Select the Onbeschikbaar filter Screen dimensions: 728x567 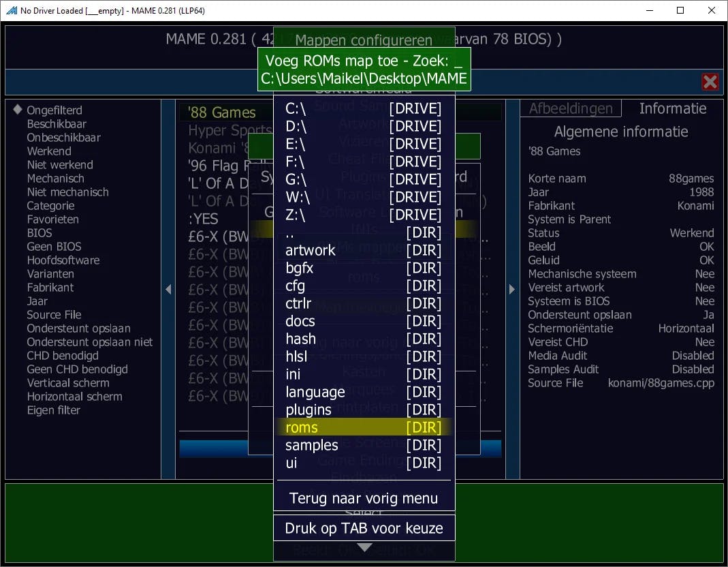pyautogui.click(x=63, y=137)
